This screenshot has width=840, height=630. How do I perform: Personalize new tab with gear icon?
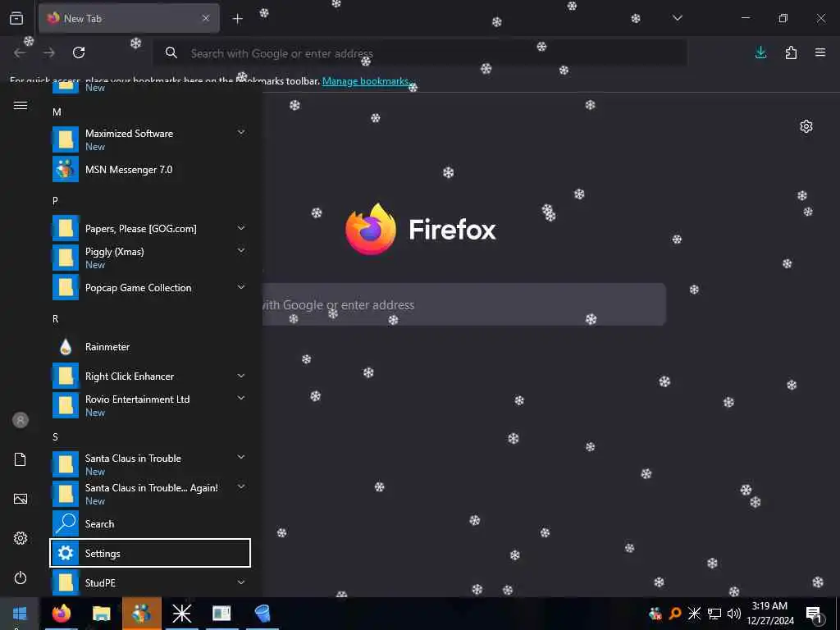coord(806,126)
